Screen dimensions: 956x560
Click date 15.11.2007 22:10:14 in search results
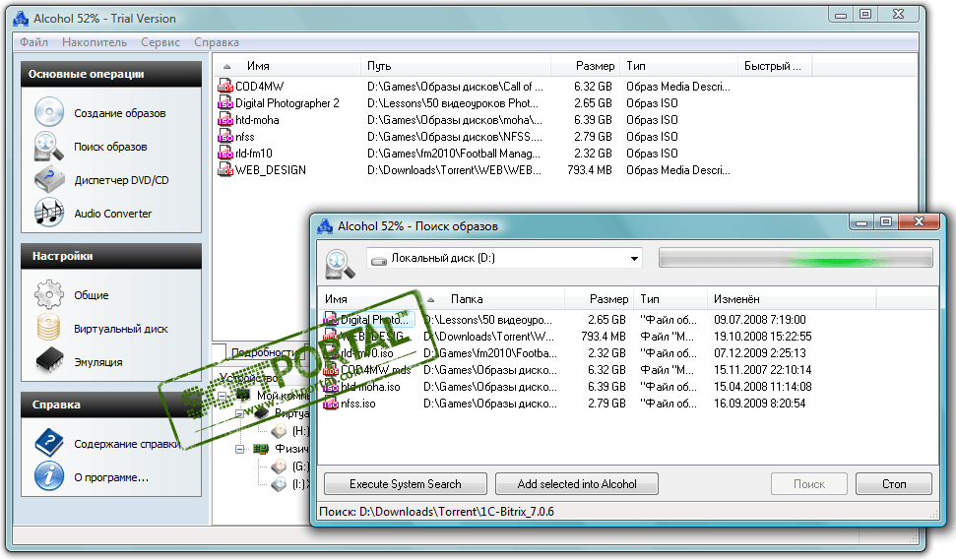click(762, 370)
